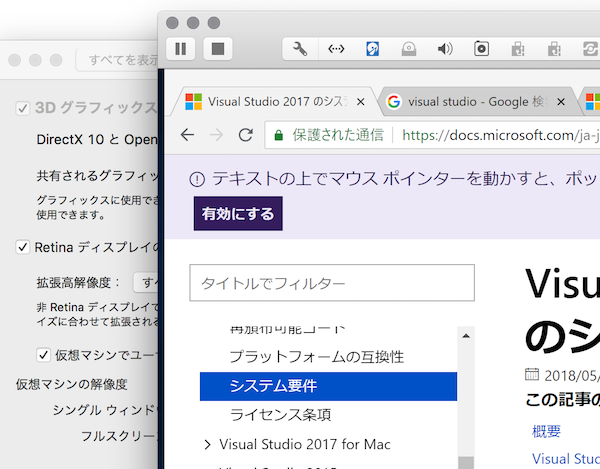
Task: Expand Visual Studio 2017 for Mac node
Action: pos(207,445)
